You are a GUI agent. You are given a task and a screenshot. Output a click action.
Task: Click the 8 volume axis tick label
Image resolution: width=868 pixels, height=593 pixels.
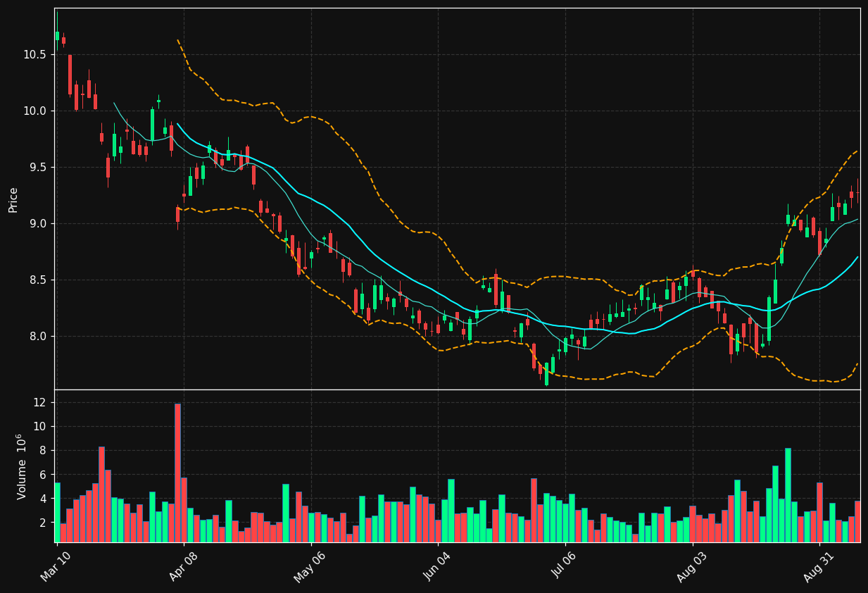(x=42, y=450)
